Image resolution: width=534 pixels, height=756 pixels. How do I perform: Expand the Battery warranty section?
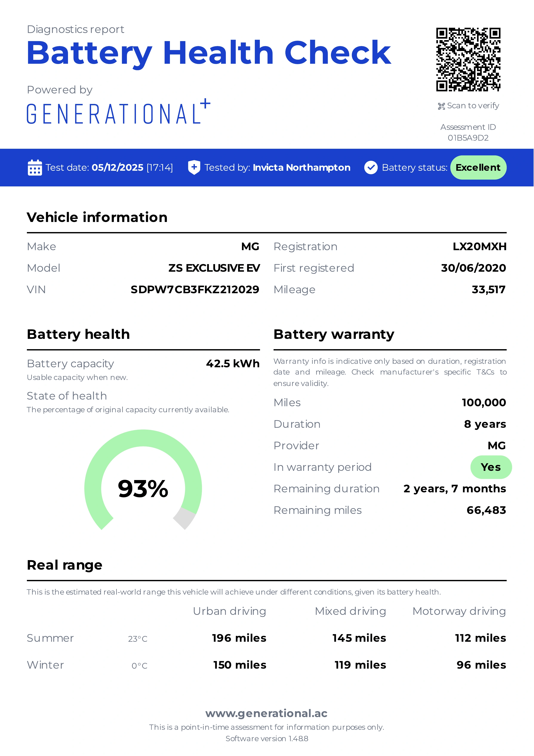[333, 334]
